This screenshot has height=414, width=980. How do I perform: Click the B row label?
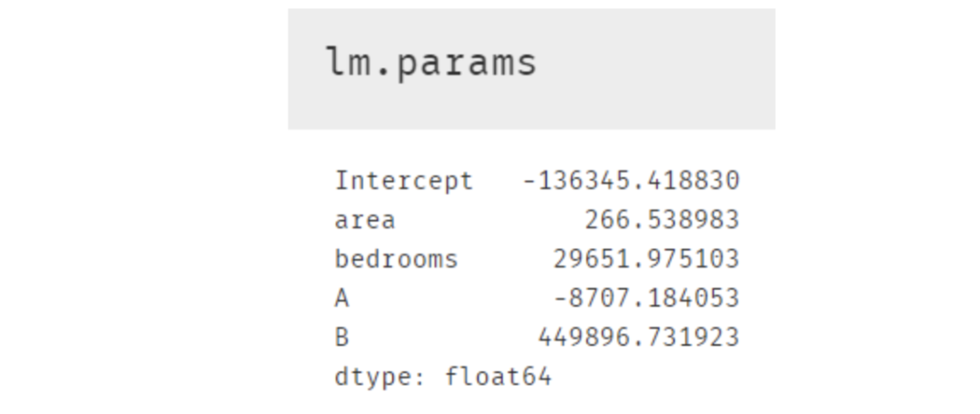342,338
